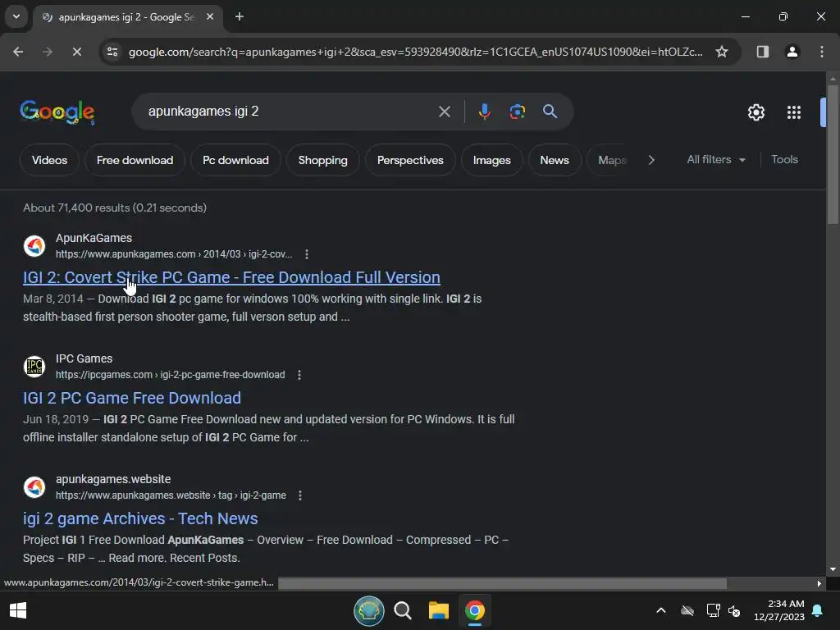Viewport: 840px width, 630px height.
Task: Start a voice search with the microphone
Action: pyautogui.click(x=484, y=112)
